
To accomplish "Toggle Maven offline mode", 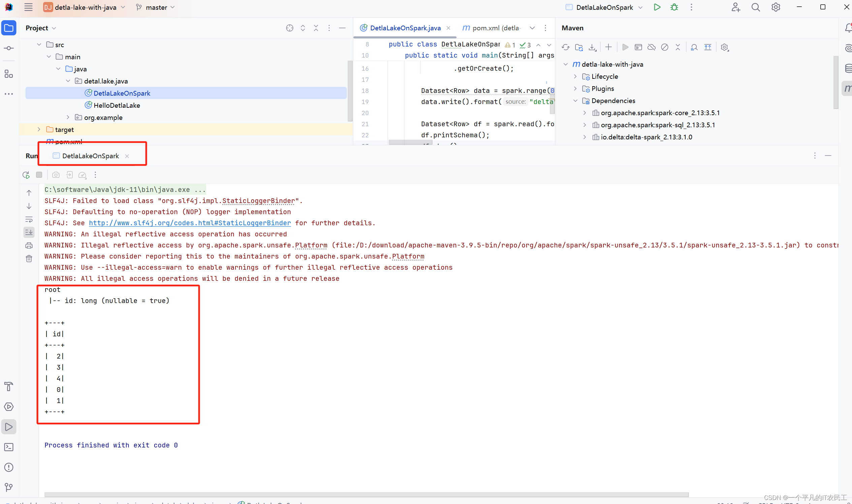I will [651, 47].
